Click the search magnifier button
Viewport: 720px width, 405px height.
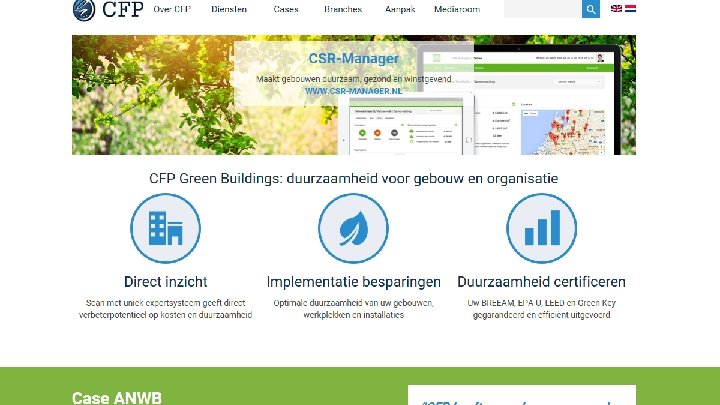pyautogui.click(x=591, y=9)
